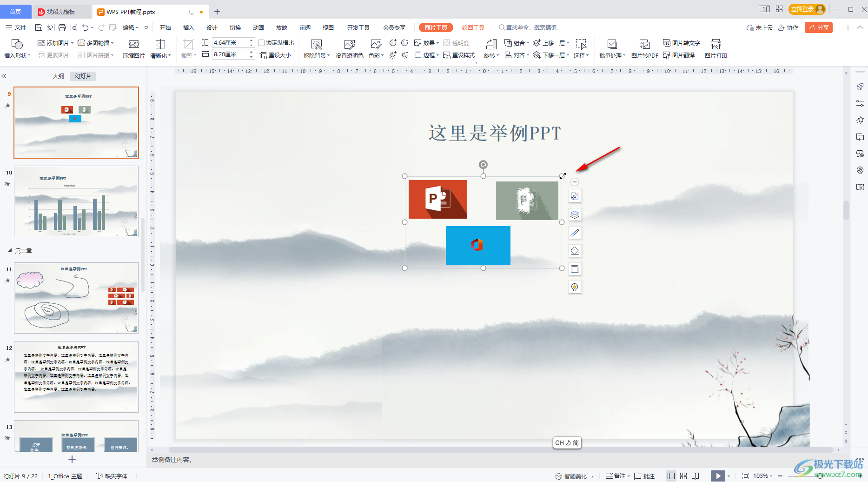Click the 旋转 (Rotate) icon
868x482 pixels.
click(x=491, y=44)
